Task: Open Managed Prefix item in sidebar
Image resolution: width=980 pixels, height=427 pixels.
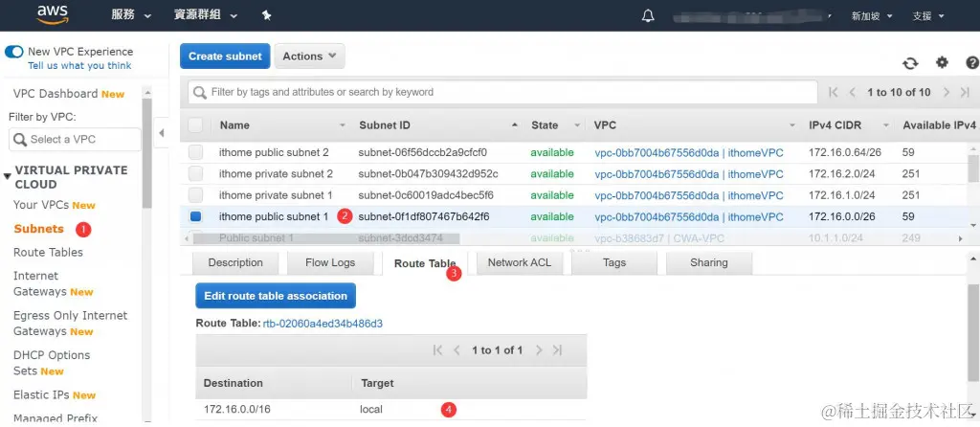Action: (x=56, y=418)
